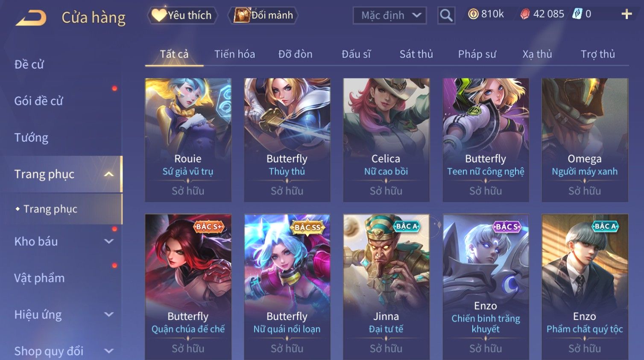Select the Tiến hóa tab
Image resolution: width=644 pixels, height=360 pixels.
[234, 54]
